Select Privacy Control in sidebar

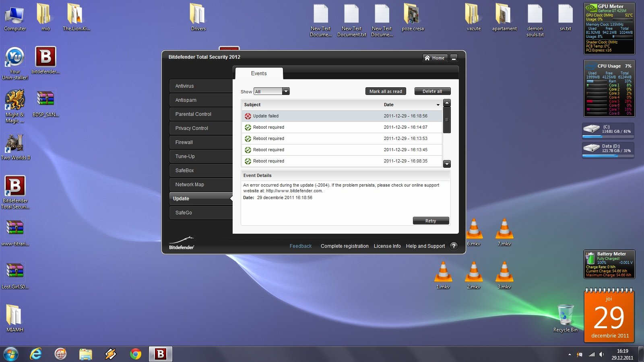point(201,128)
